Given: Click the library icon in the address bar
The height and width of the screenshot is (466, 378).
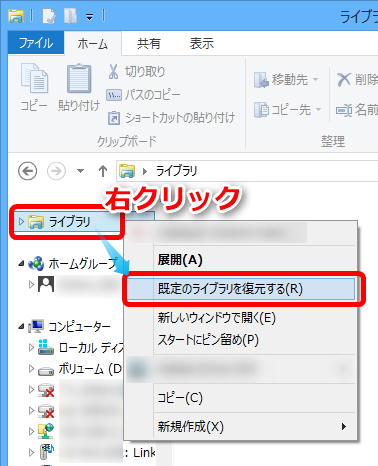Looking at the screenshot, I should click(x=127, y=171).
